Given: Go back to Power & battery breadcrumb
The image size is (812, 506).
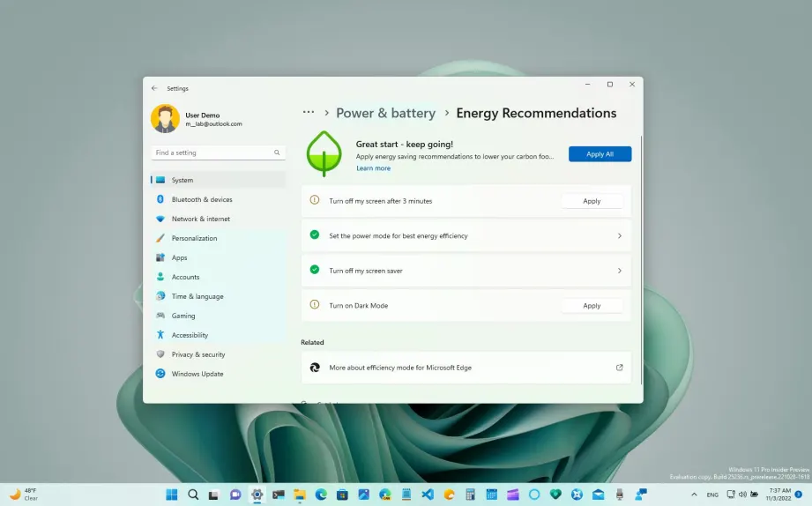Looking at the screenshot, I should pos(386,113).
